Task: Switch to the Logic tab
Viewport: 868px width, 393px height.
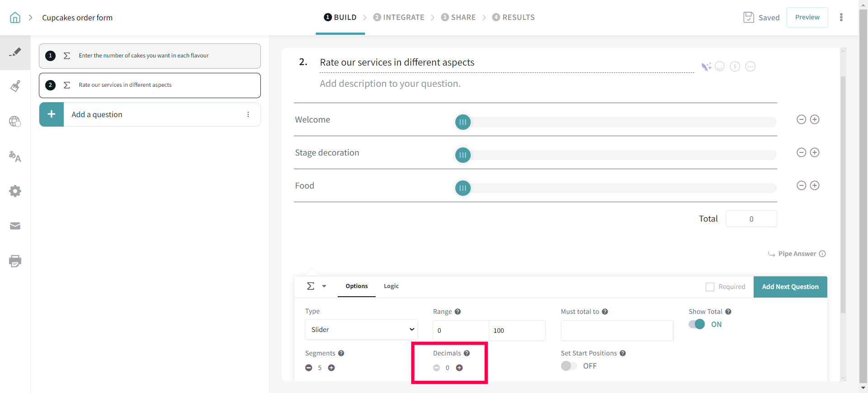Action: pyautogui.click(x=391, y=286)
